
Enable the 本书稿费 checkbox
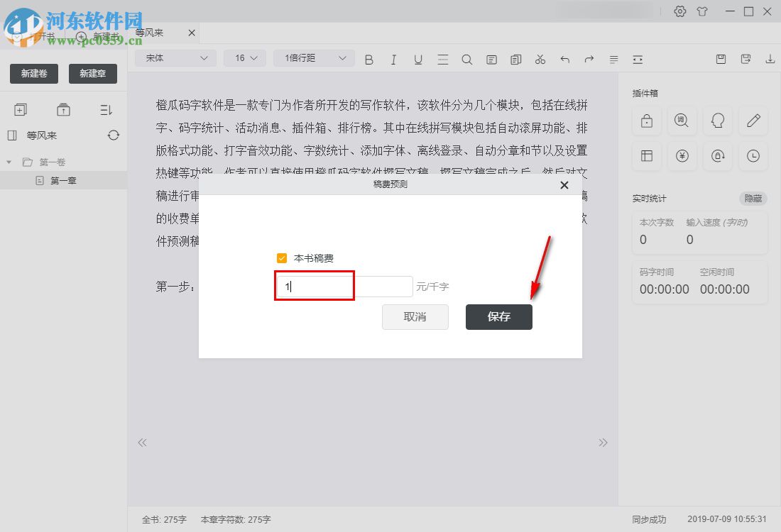[282, 257]
